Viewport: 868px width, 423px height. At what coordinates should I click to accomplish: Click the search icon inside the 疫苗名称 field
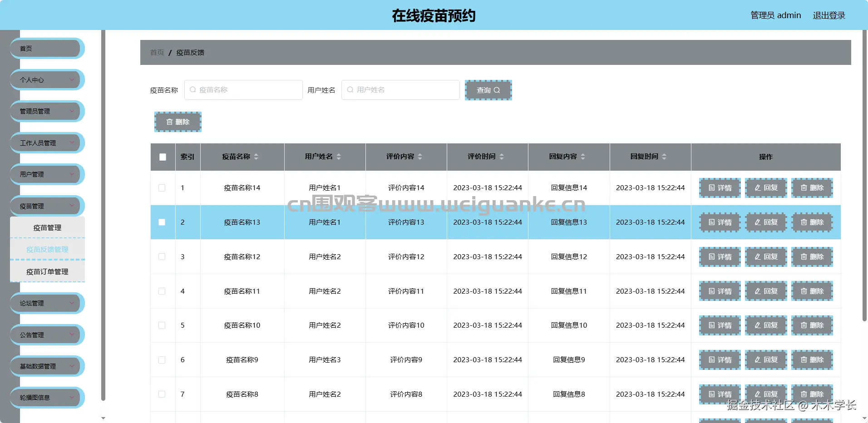[192, 89]
